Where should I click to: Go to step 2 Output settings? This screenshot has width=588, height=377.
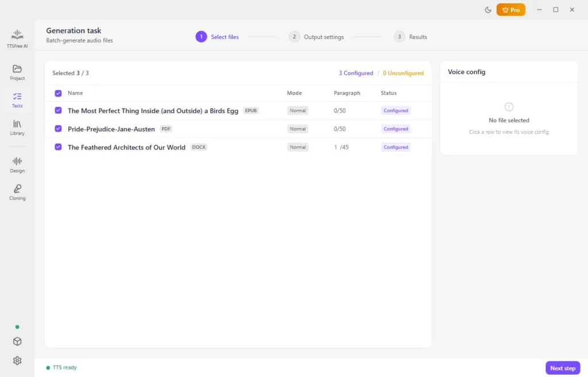click(316, 37)
